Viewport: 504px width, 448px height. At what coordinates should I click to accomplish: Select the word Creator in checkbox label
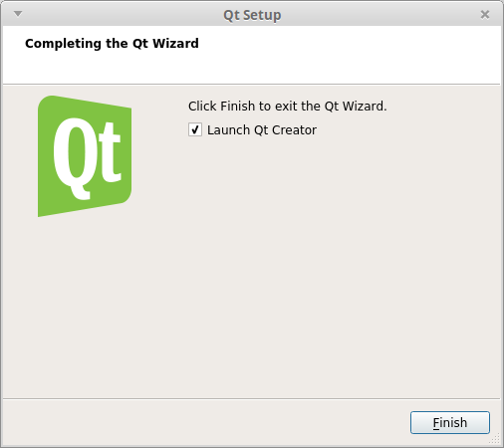294,130
